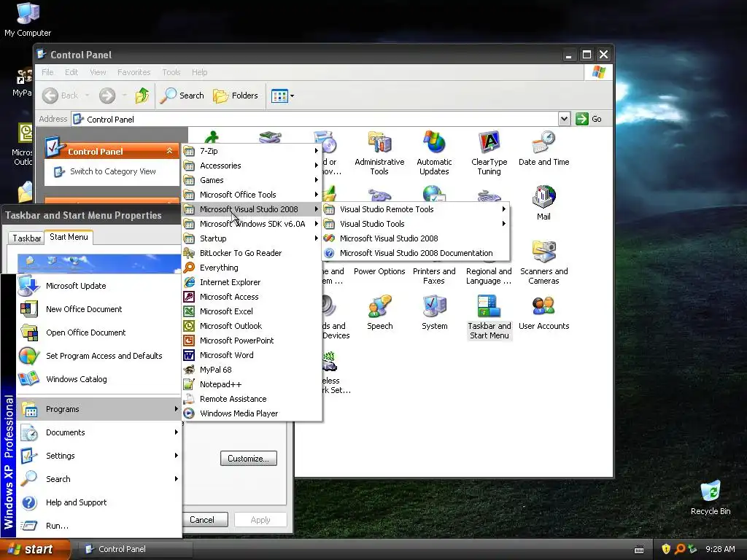
Task: Open Microsoft Visual Studio 2008 Documentation
Action: [415, 253]
